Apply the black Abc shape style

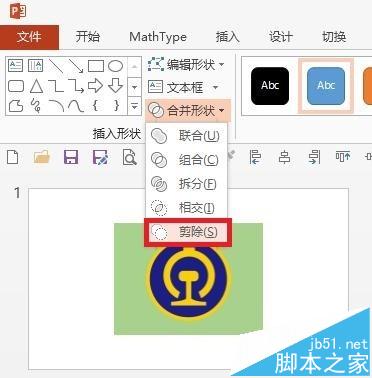coord(270,86)
